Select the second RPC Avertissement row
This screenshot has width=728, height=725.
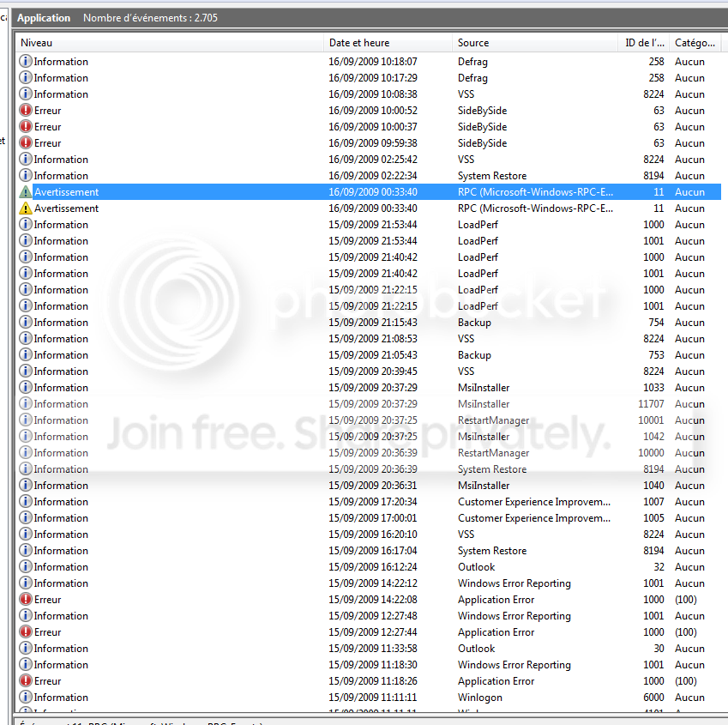(x=369, y=208)
